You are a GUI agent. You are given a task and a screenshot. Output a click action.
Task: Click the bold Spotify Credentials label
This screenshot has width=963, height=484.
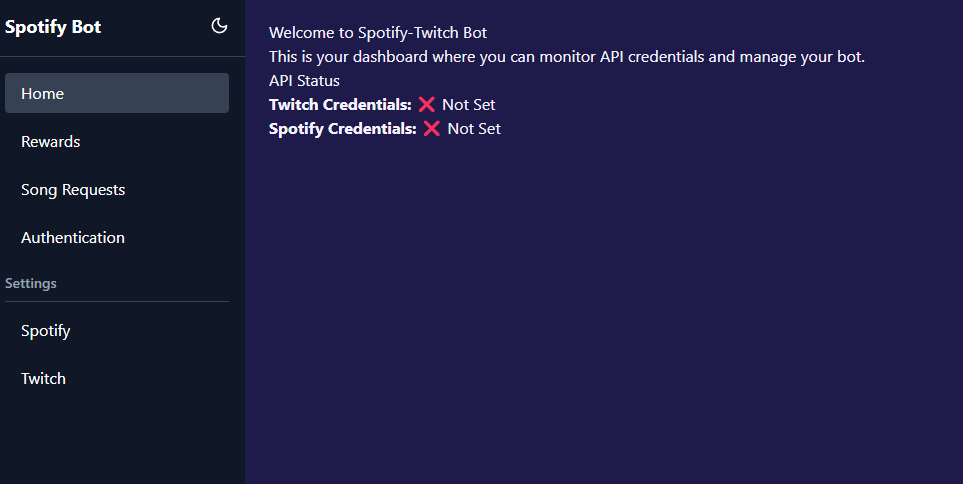pyautogui.click(x=343, y=128)
